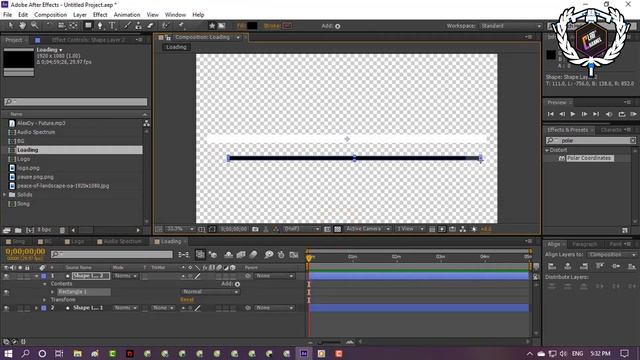Create a new folder in Project panel
This screenshot has height=360, width=640.
18,230
